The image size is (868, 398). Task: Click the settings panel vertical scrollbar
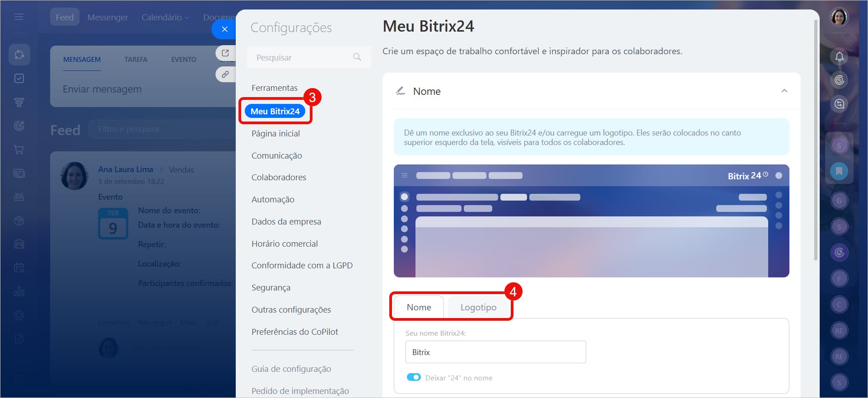[815, 140]
